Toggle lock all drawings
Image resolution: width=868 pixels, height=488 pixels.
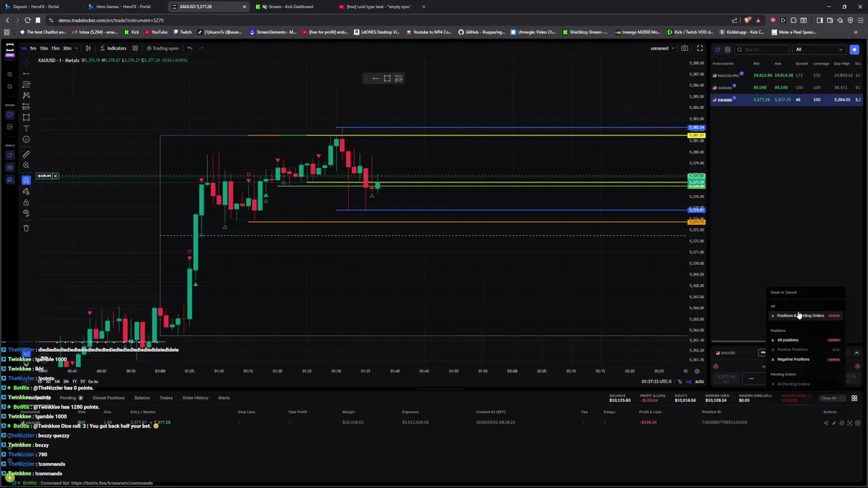click(26, 203)
